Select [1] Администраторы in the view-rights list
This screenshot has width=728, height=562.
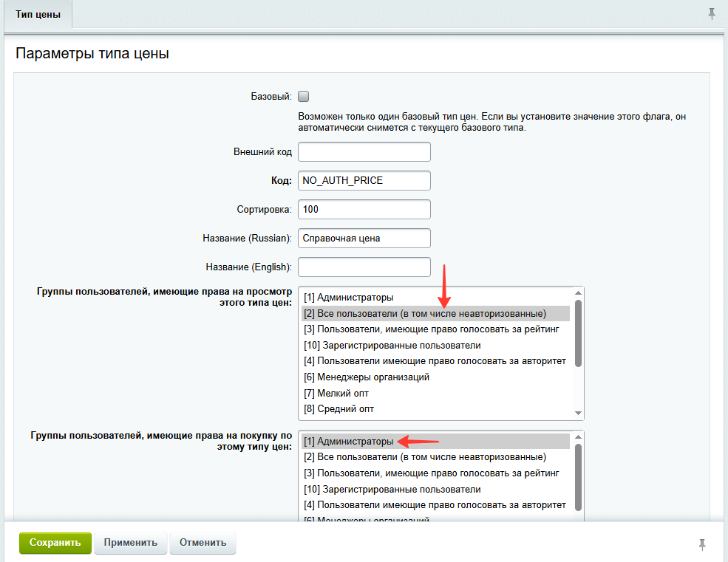pos(435,298)
